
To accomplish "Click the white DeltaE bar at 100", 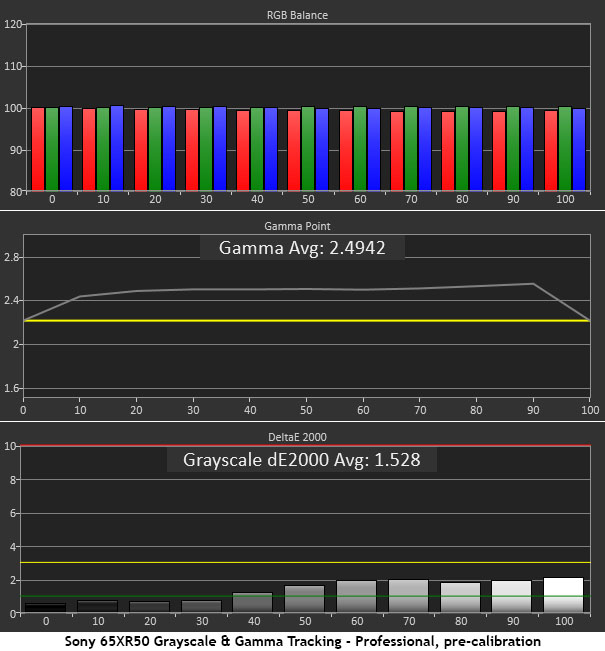I will [x=563, y=595].
